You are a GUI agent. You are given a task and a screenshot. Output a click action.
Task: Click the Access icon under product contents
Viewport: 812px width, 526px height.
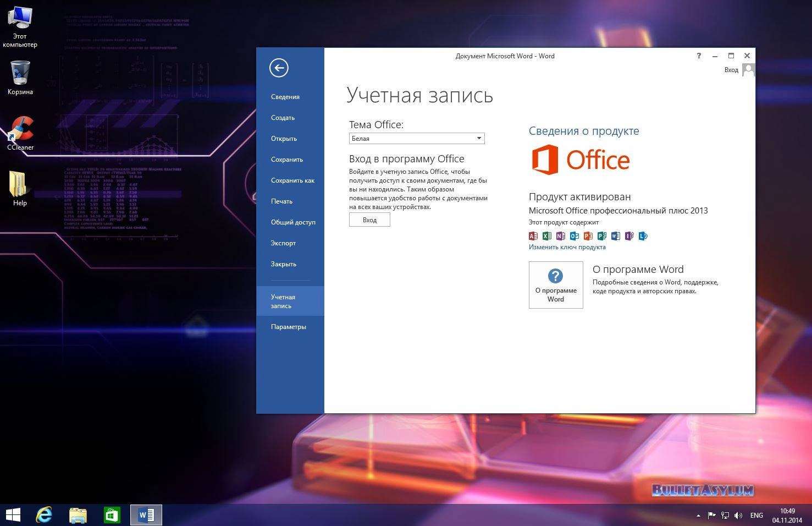click(x=533, y=236)
